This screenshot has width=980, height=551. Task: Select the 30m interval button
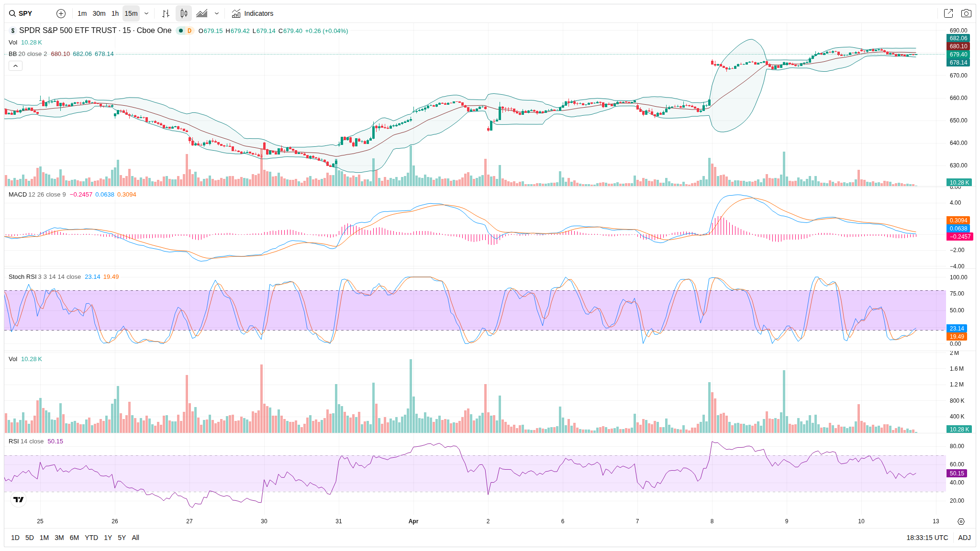coord(99,13)
